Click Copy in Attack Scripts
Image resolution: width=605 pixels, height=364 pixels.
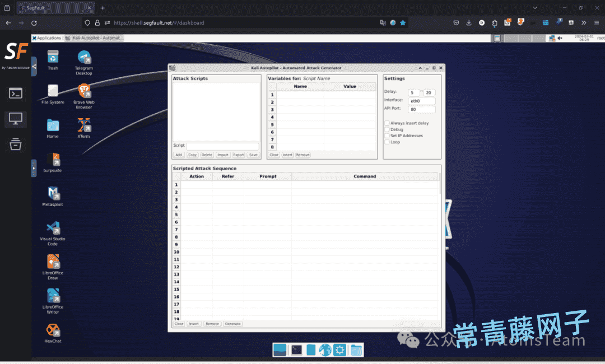pyautogui.click(x=192, y=155)
